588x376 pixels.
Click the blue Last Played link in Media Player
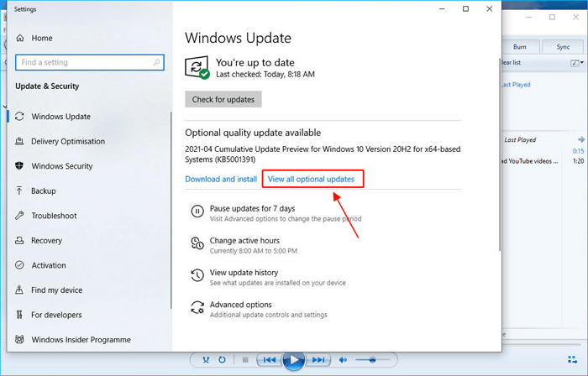click(x=516, y=85)
